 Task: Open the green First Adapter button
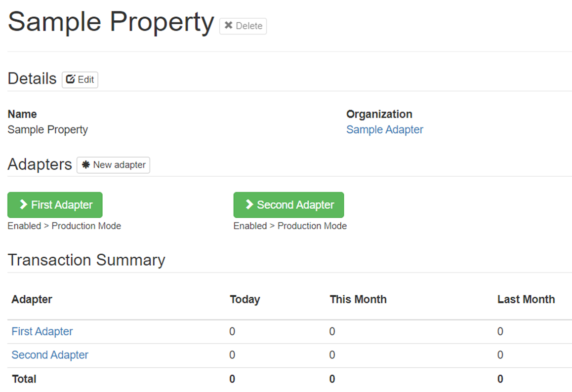(x=55, y=205)
